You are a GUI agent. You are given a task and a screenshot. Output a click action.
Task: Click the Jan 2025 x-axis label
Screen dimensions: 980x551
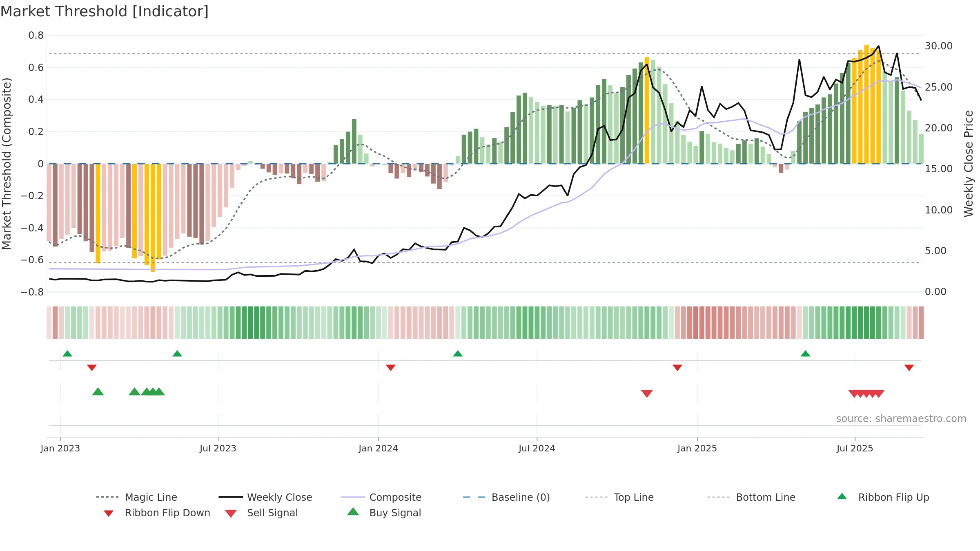pyautogui.click(x=697, y=448)
